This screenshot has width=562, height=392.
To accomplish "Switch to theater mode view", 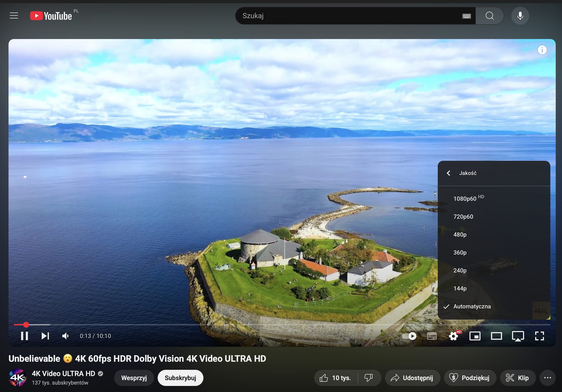I will (x=496, y=336).
